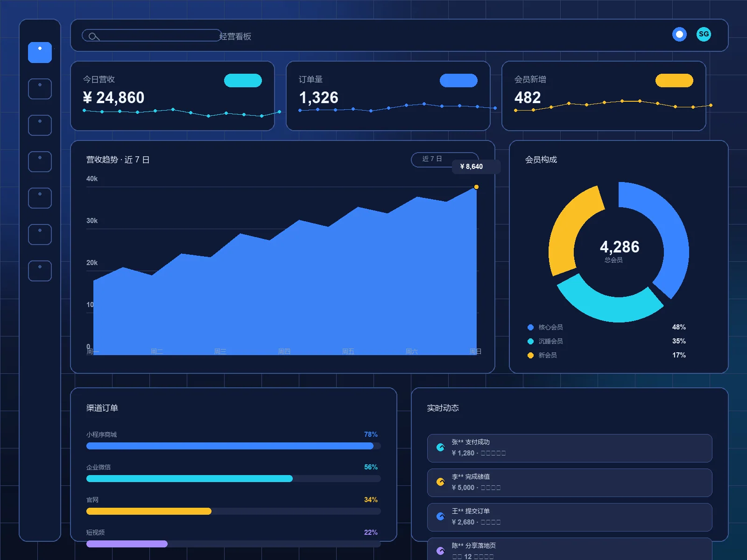Click the magnifier icon in the search bar

[94, 36]
